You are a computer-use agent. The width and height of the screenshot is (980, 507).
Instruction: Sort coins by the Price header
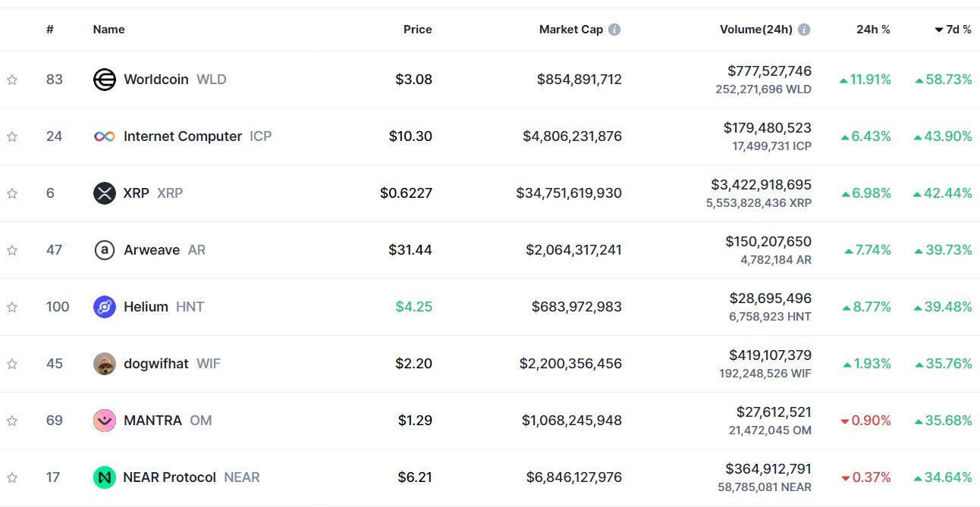click(417, 30)
